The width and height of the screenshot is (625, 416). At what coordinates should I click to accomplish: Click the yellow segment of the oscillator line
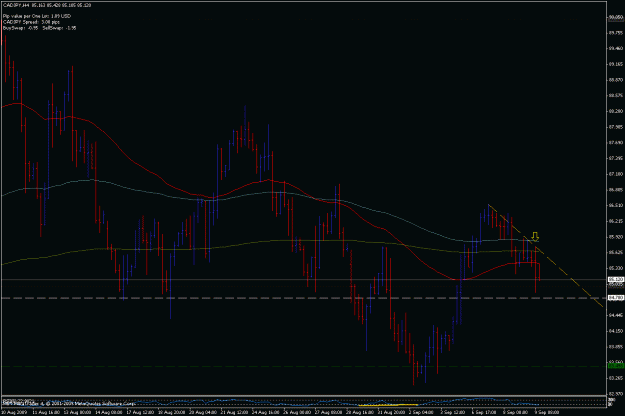pos(387,405)
